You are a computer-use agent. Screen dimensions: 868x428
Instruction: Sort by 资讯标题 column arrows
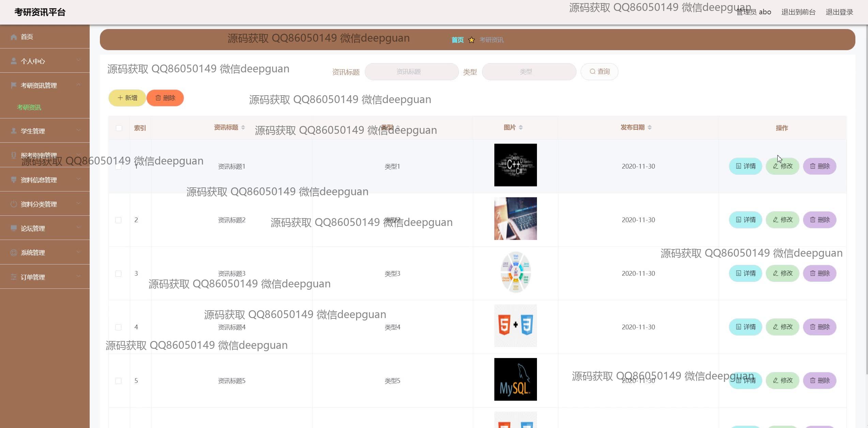tap(243, 127)
